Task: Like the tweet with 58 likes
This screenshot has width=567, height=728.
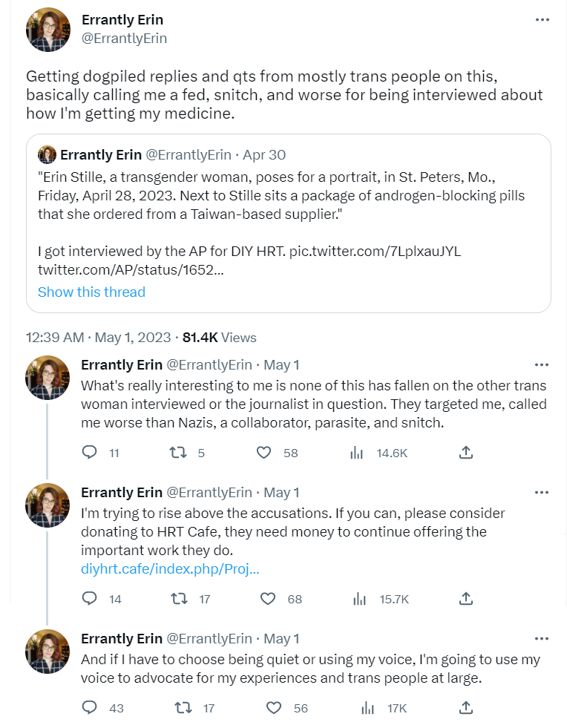Action: pos(264,453)
